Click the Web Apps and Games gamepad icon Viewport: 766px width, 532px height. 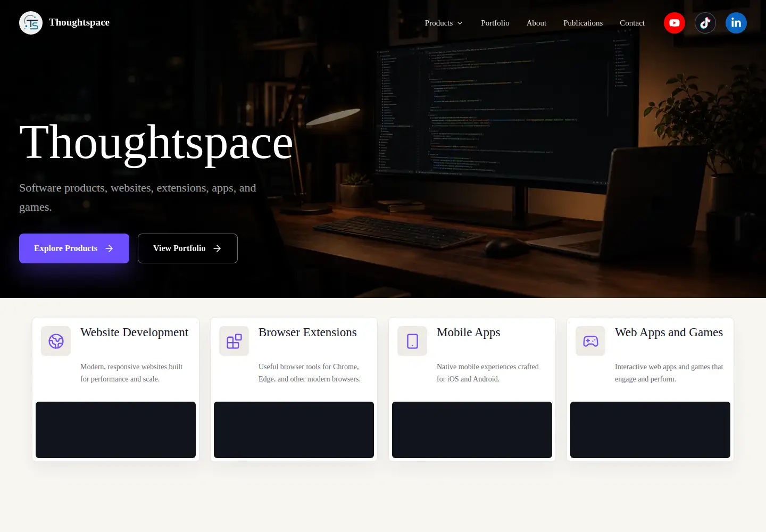click(x=590, y=341)
